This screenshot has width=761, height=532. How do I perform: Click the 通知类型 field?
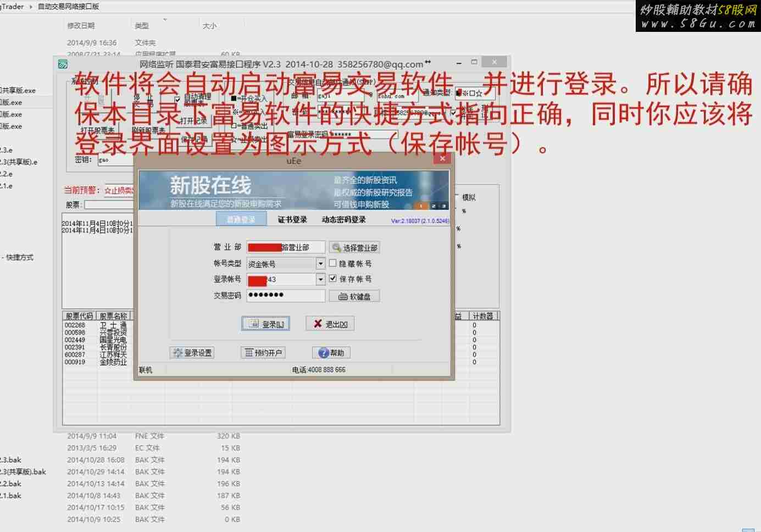[475, 93]
